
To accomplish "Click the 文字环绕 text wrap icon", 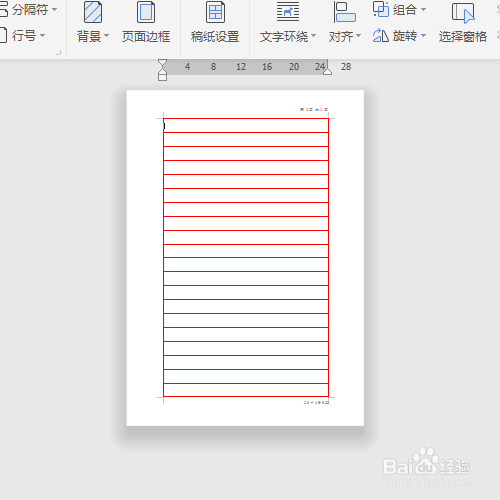I will click(288, 12).
